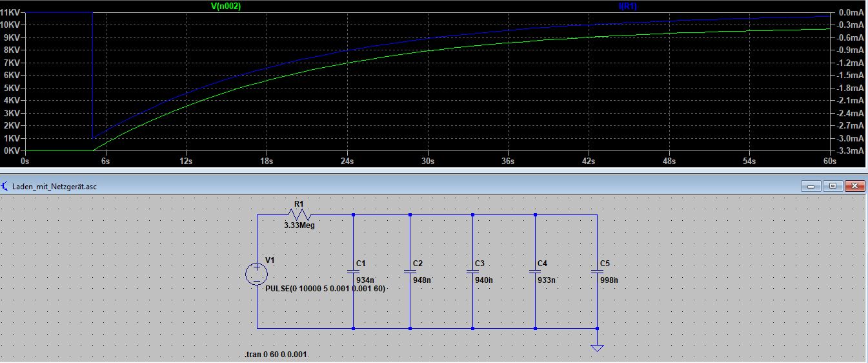
Task: Click the I(R1) trace label
Action: click(x=628, y=5)
